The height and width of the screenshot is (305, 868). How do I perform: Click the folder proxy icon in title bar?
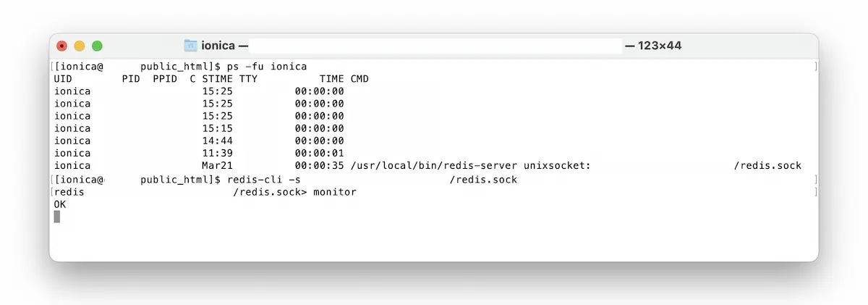tap(190, 46)
